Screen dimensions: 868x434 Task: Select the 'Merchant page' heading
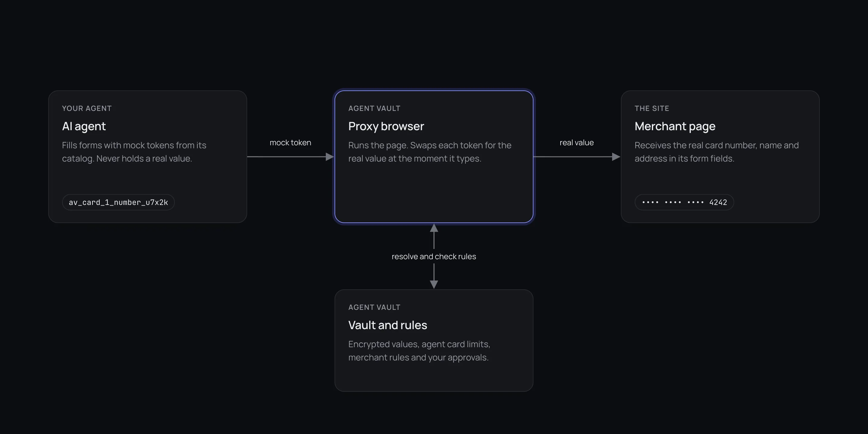click(675, 126)
